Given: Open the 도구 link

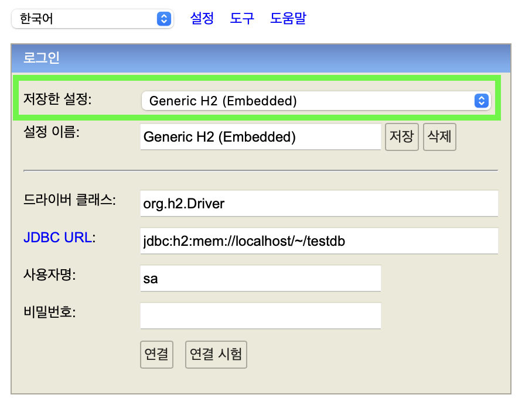Looking at the screenshot, I should coord(242,18).
